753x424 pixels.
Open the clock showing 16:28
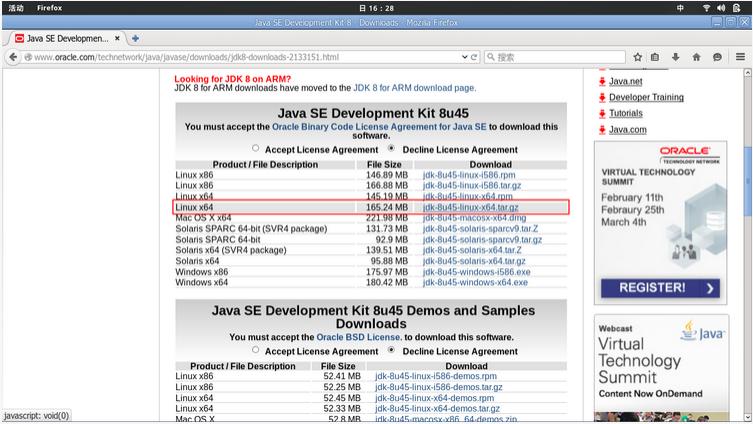(376, 8)
